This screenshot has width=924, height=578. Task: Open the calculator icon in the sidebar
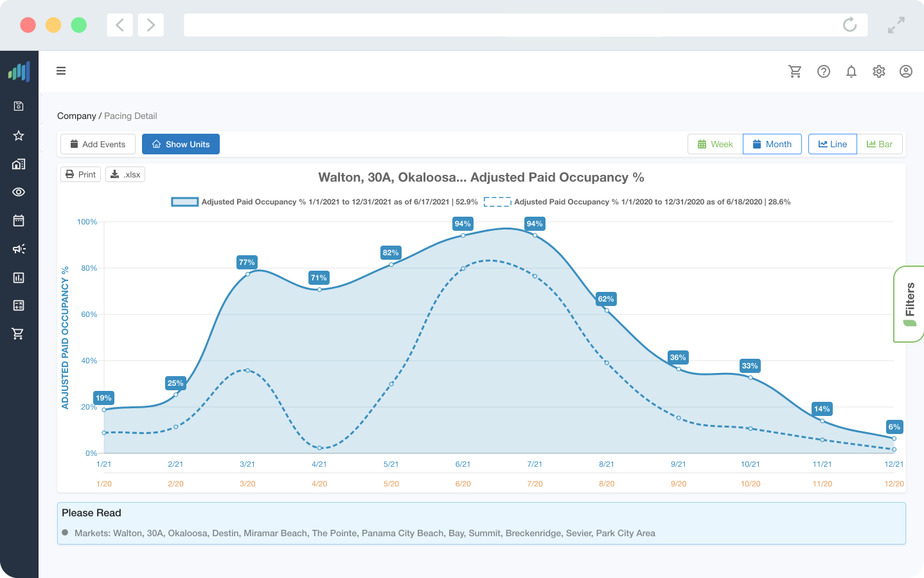pos(19,305)
